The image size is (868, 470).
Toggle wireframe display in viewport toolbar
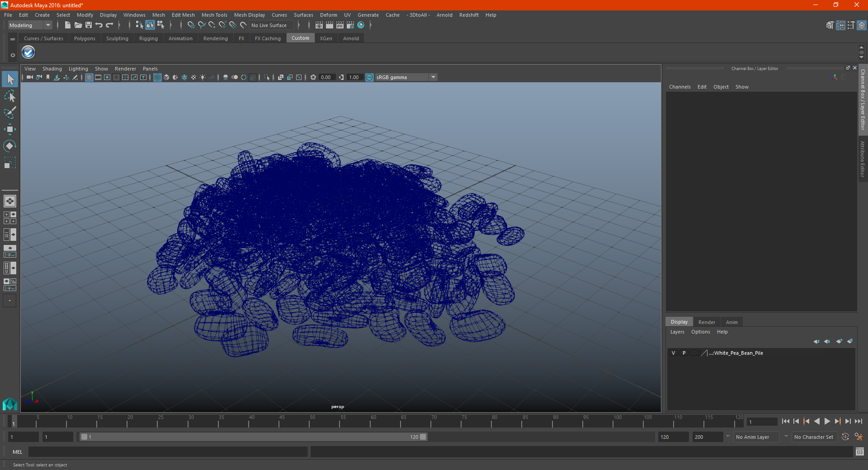(157, 77)
